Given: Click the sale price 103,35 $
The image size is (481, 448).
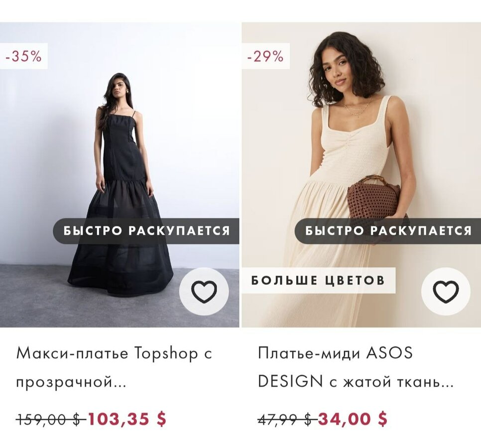Looking at the screenshot, I should click(127, 419).
